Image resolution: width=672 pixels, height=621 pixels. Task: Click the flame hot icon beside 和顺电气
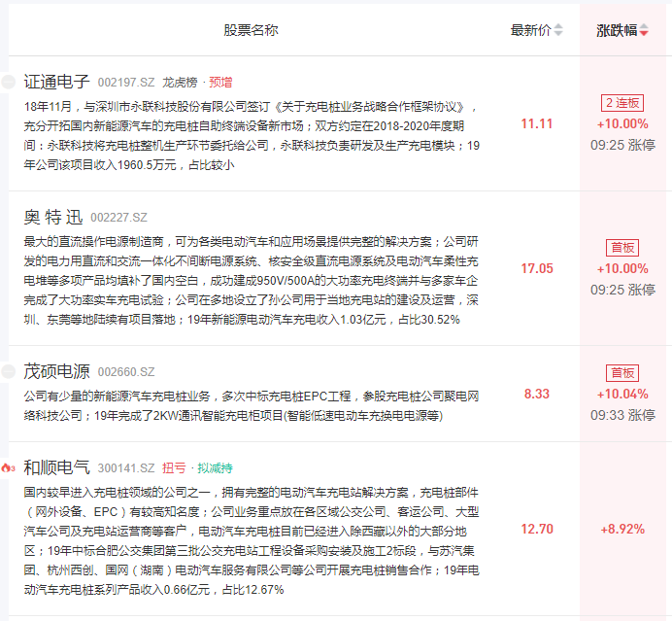coord(8,467)
